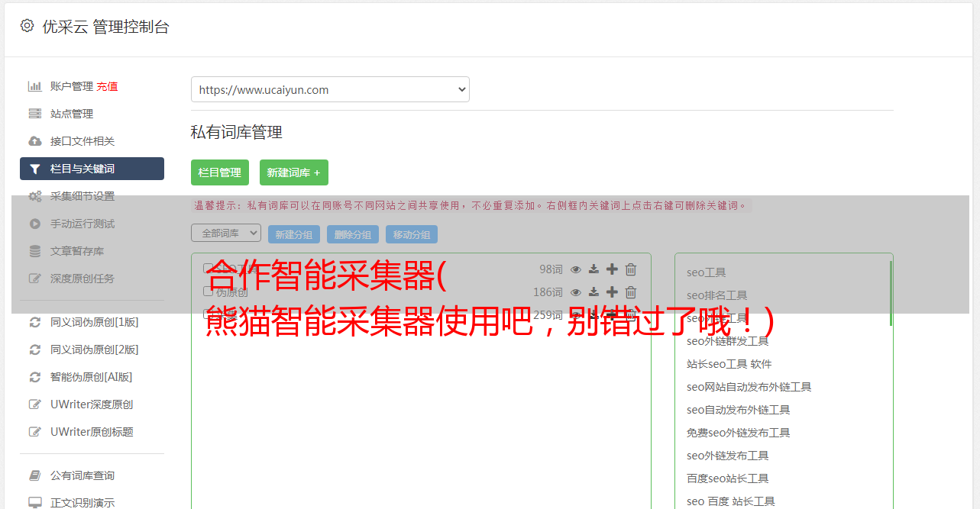
Task: Expand the 全部词库 group dropdown
Action: [x=226, y=233]
